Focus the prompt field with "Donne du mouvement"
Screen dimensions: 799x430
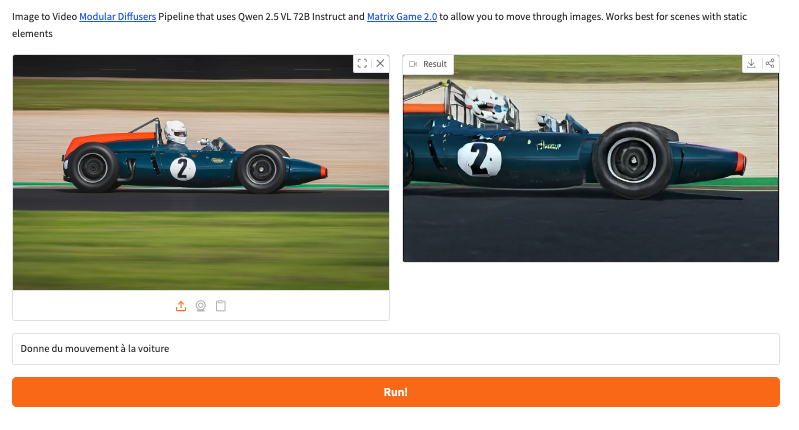click(x=396, y=349)
